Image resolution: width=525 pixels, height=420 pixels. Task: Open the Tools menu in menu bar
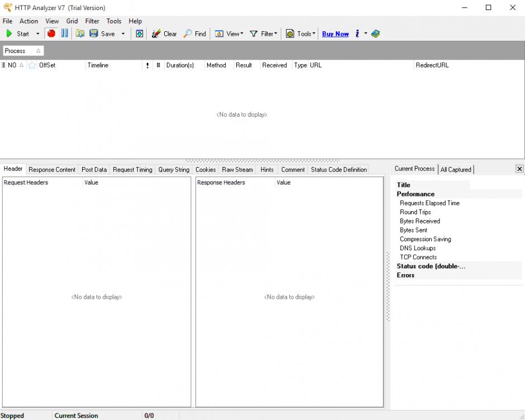tap(114, 21)
